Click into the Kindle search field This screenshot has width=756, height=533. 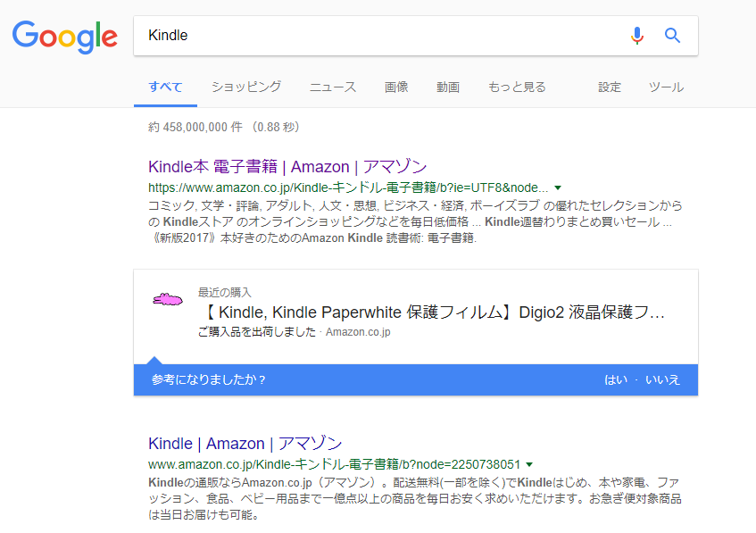[381, 36]
